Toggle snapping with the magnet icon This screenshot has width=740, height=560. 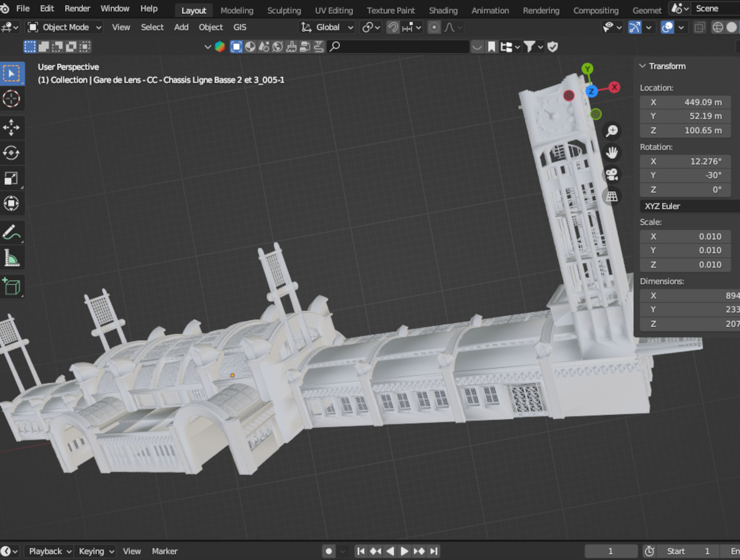pos(392,27)
